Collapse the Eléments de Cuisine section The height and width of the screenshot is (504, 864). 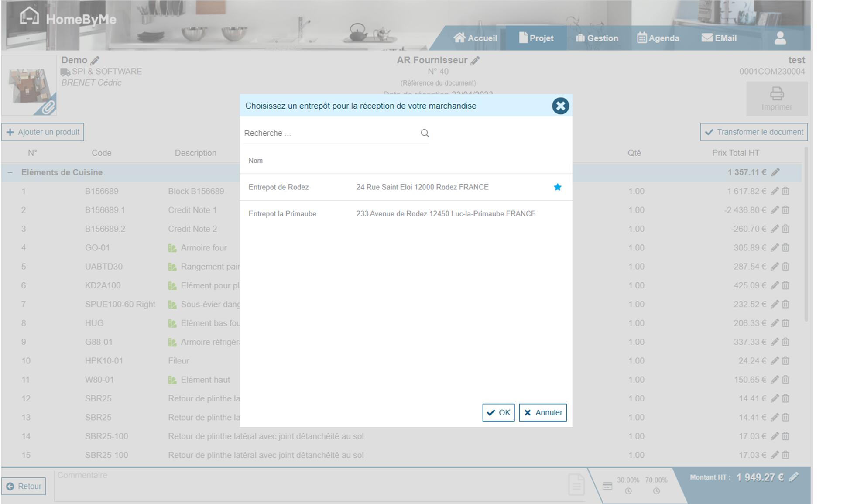coord(10,172)
